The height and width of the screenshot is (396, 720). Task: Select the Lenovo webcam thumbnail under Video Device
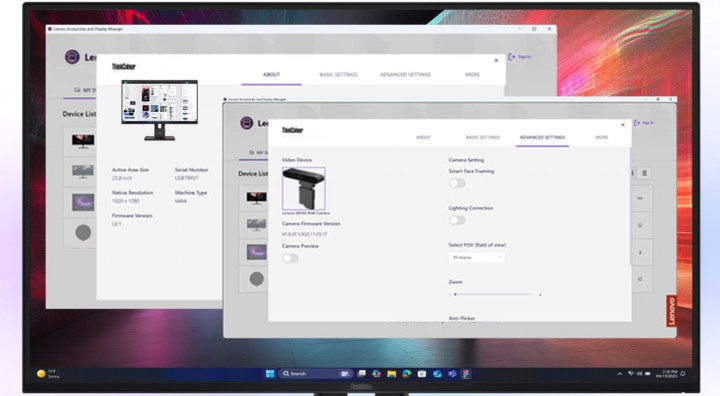[304, 189]
